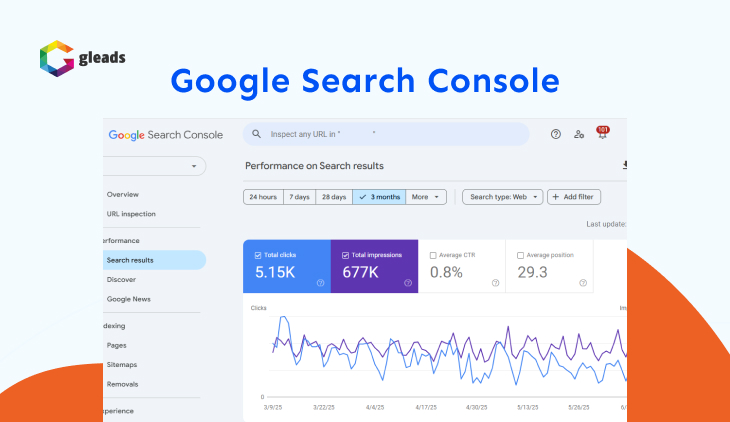Open Sitemaps in the sidebar

[x=122, y=365]
